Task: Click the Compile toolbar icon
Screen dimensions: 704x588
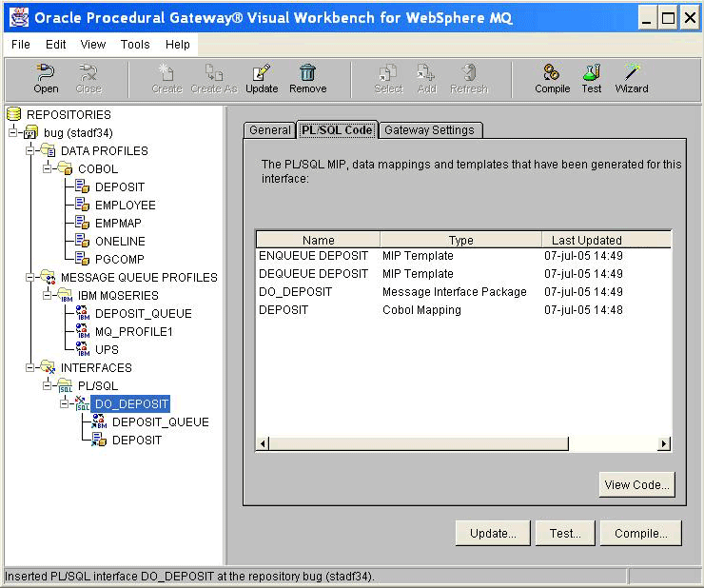Action: tap(552, 73)
